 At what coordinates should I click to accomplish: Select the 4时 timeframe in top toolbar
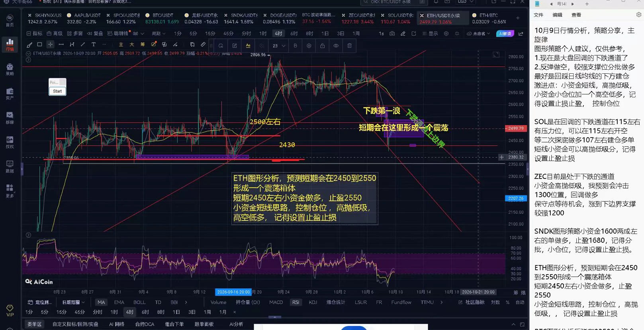click(x=278, y=33)
